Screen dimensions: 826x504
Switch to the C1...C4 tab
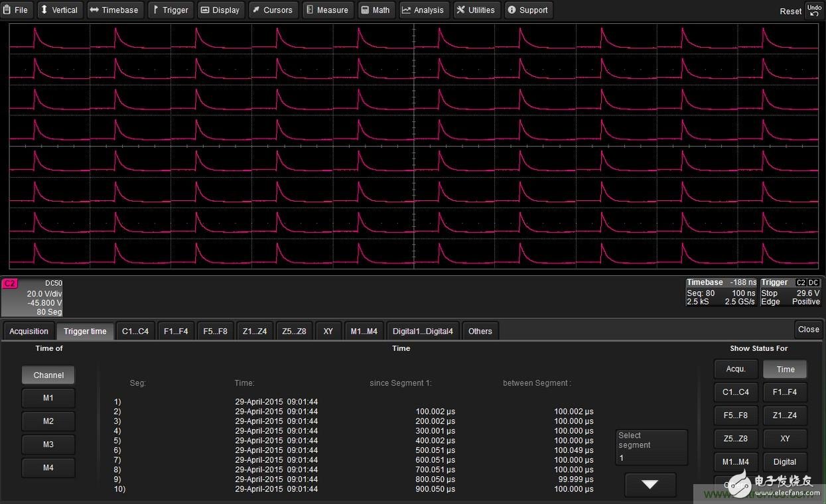click(135, 331)
